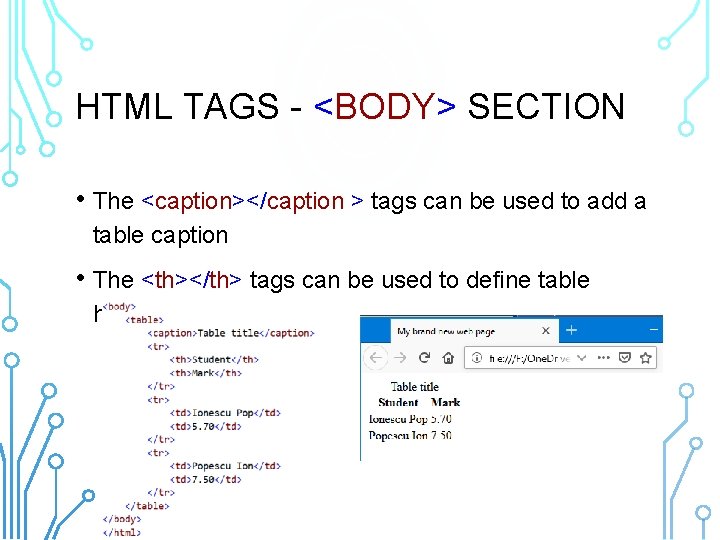This screenshot has width=720, height=540.
Task: Click the 'Mark' table header
Action: coord(445,403)
